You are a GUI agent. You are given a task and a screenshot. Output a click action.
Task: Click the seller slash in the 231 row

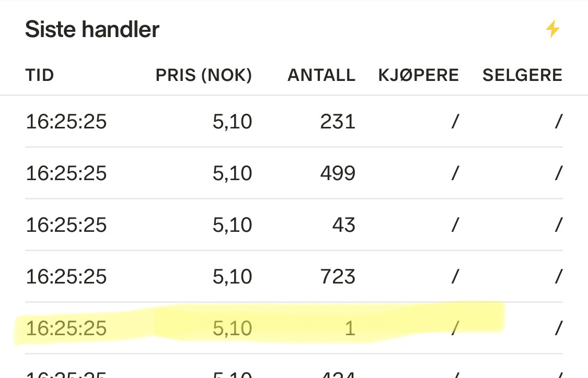[558, 122]
